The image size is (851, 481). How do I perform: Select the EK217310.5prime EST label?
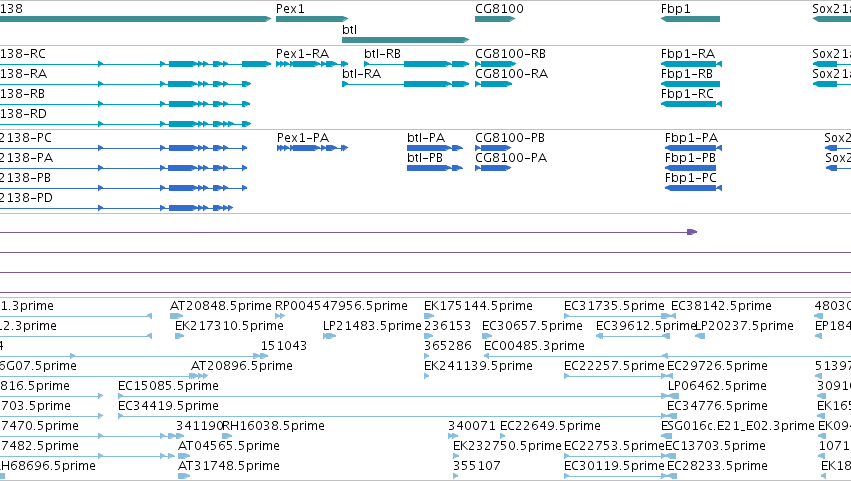pos(229,326)
